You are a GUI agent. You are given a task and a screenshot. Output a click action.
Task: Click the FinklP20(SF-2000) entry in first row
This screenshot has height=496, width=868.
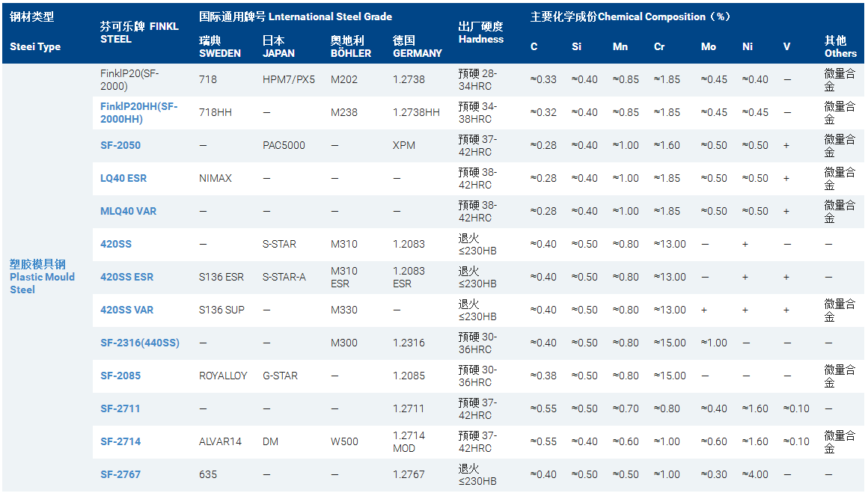(129, 79)
